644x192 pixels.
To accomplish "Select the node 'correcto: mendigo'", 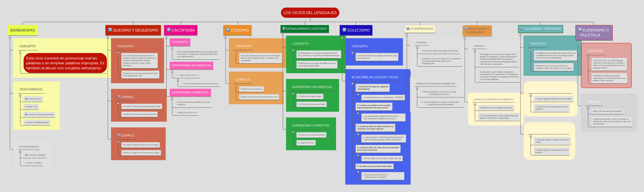I will tap(33, 163).
